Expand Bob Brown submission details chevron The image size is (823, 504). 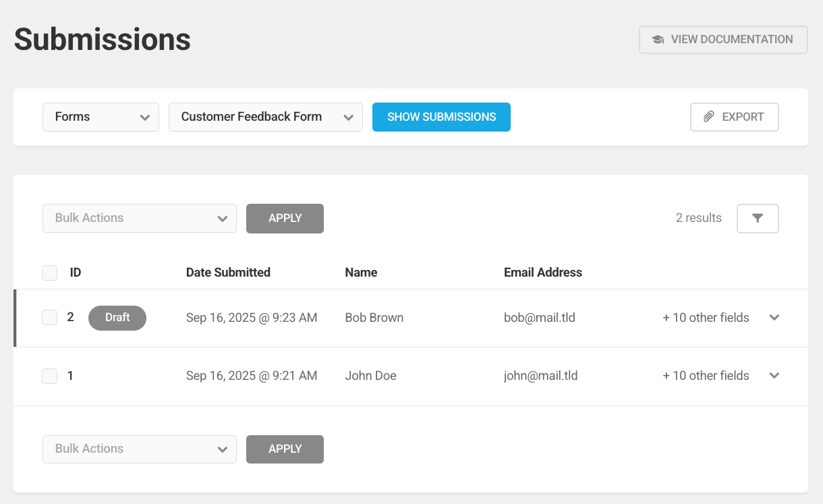click(774, 318)
